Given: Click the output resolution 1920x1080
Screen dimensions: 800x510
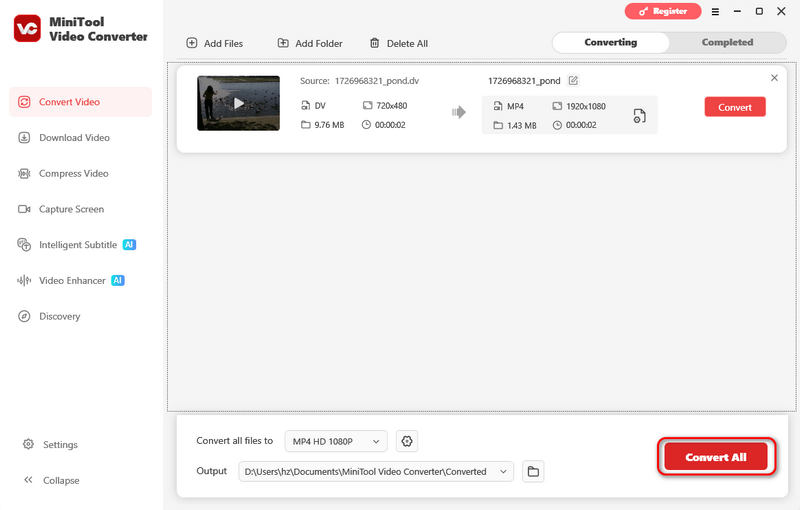Looking at the screenshot, I should pyautogui.click(x=586, y=106).
